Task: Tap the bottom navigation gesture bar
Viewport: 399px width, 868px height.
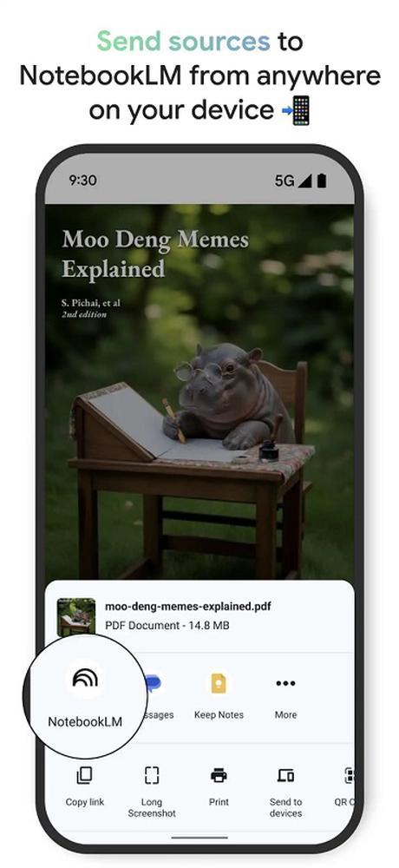Action: [x=199, y=838]
